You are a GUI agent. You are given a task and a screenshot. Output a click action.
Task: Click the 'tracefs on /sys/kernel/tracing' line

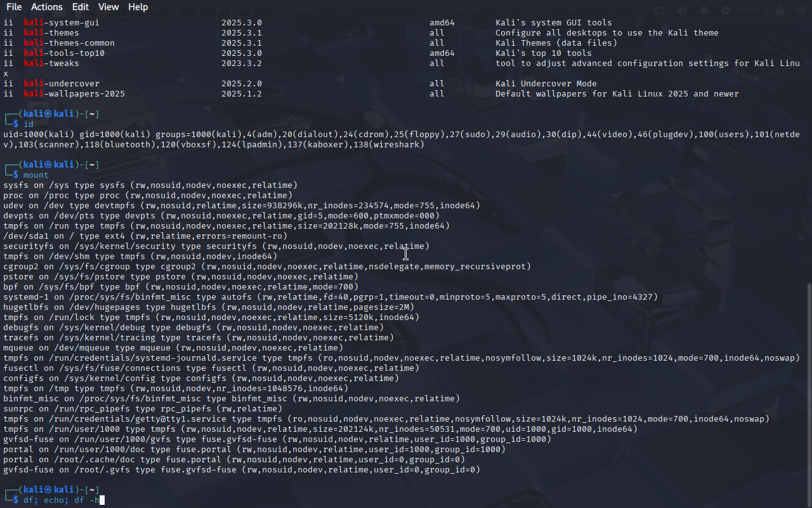coord(199,338)
